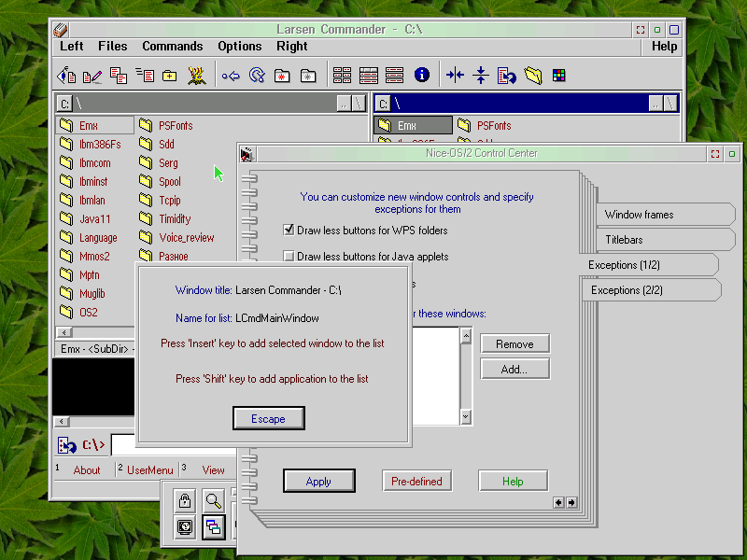Click the colored grid palette icon

coord(558,75)
